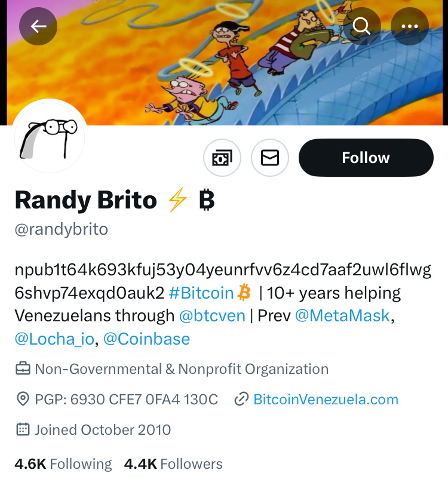View the 4.6K Following list
Viewport: 448px width, 479px height.
pos(63,464)
